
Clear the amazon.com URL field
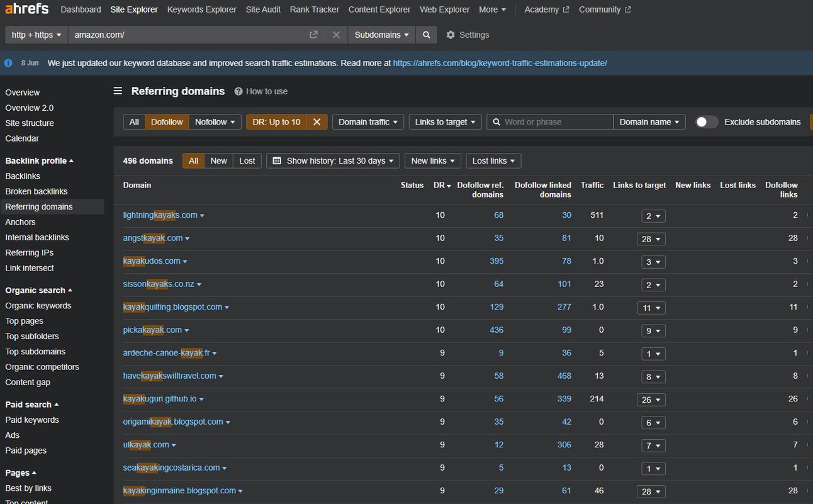[x=336, y=35]
